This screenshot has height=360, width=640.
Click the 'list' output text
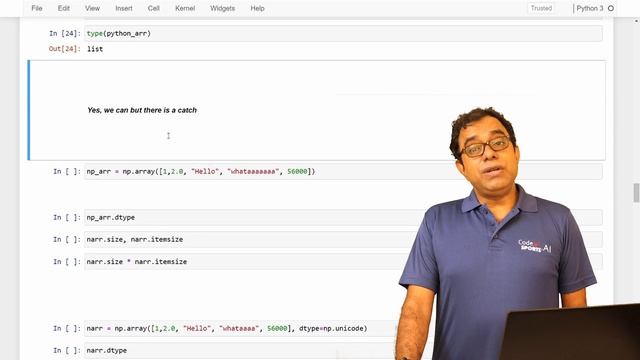point(95,49)
